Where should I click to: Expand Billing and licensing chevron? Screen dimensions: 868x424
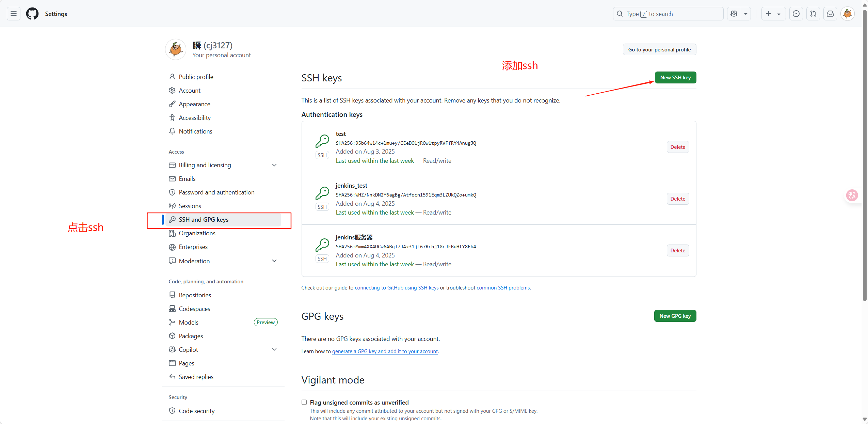click(x=274, y=165)
